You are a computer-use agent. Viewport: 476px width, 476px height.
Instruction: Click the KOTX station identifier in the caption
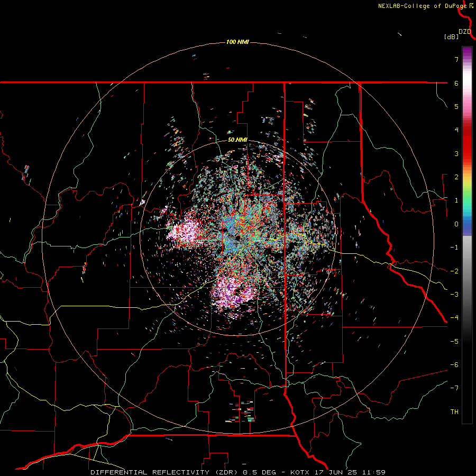coord(300,472)
